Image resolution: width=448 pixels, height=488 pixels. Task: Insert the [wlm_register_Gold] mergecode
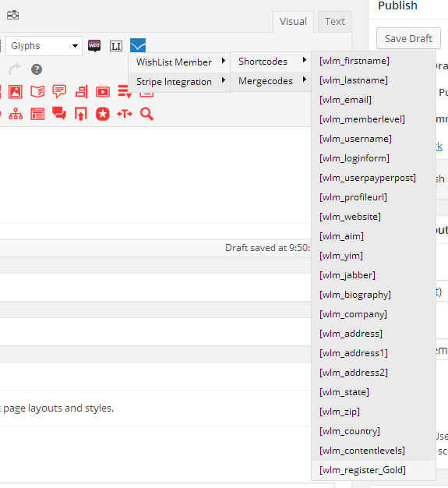click(373, 470)
